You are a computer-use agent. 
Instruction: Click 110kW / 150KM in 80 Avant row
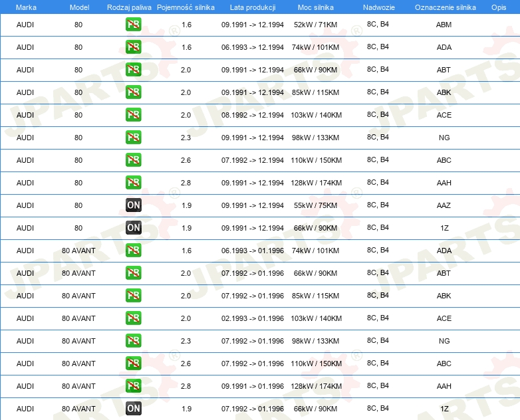(316, 364)
